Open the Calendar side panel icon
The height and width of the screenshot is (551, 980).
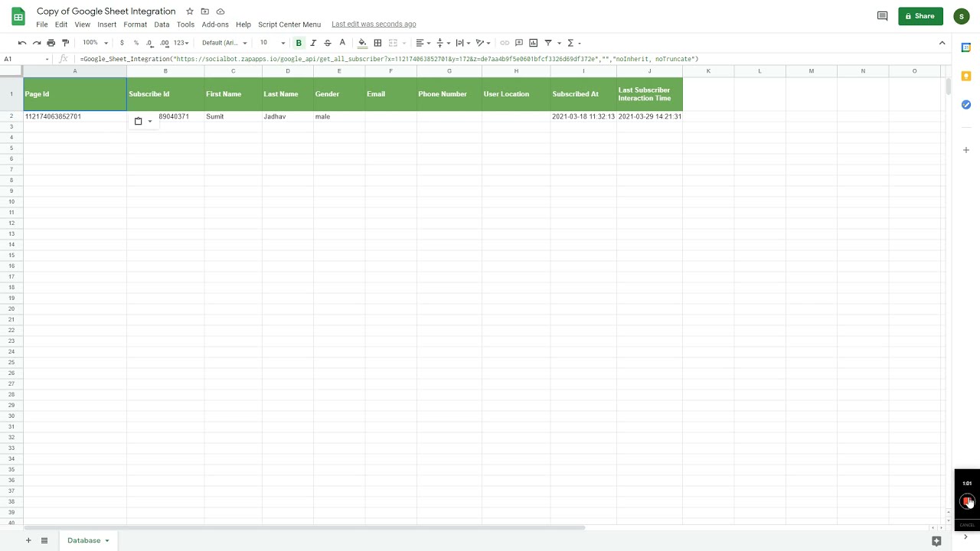coord(966,47)
